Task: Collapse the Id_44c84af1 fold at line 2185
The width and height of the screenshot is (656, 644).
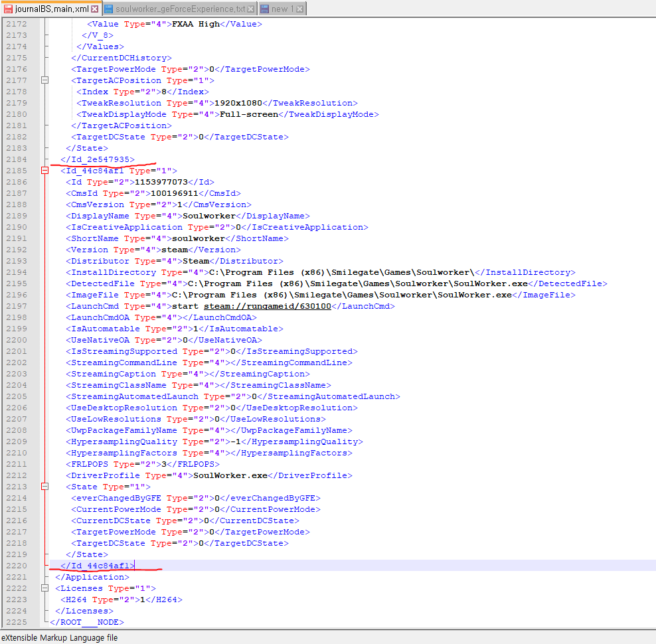Action: tap(44, 171)
